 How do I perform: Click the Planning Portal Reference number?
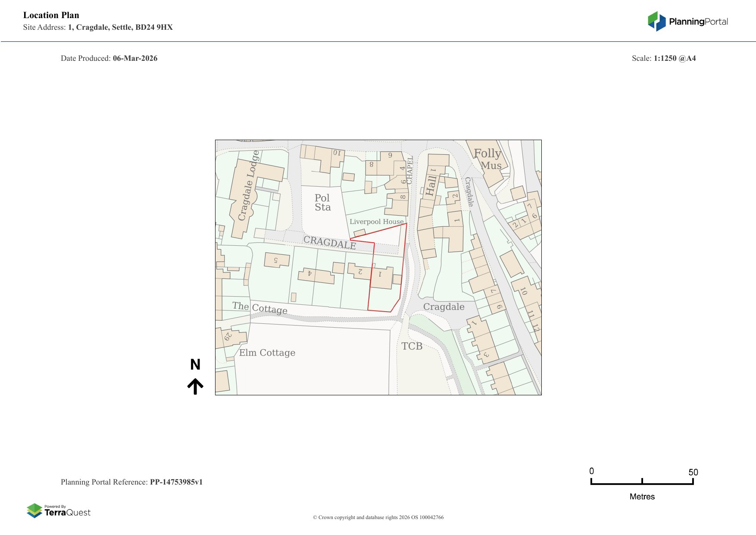[176, 482]
